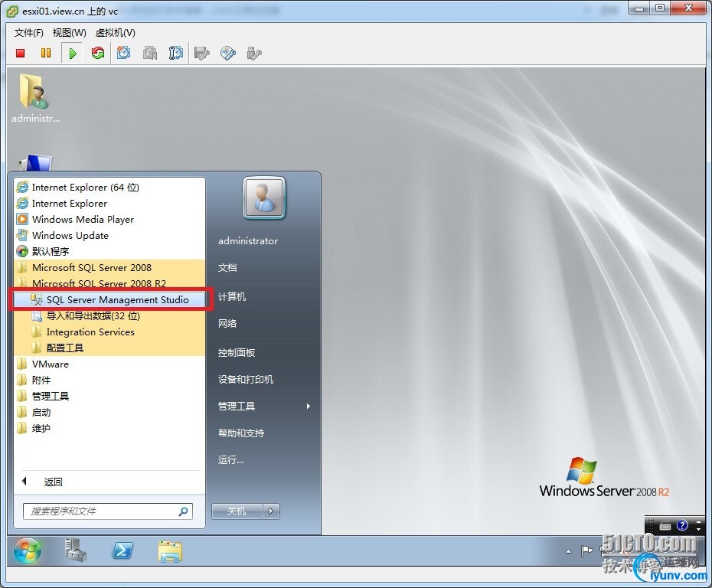Screen dimensions: 712x588
Task: Open Windows Media Player
Action: pyautogui.click(x=109, y=219)
